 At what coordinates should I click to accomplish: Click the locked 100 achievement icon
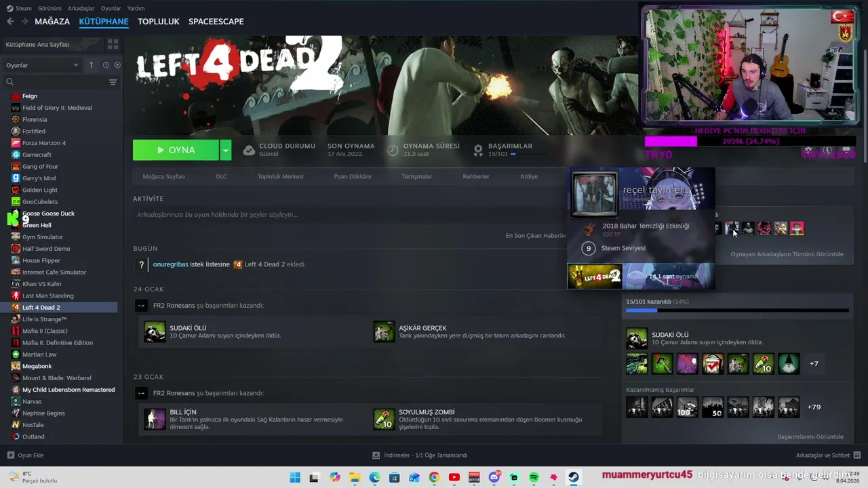688,407
